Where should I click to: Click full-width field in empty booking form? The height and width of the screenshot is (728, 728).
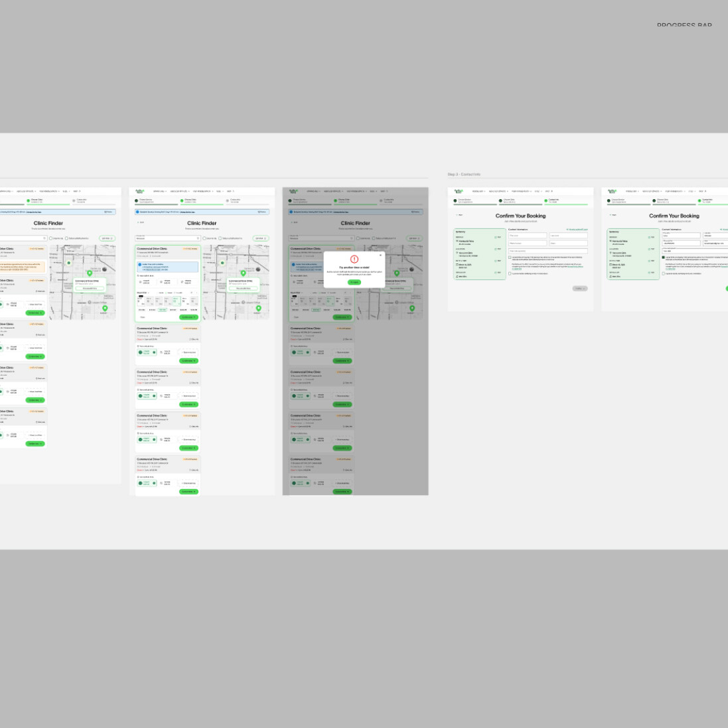pos(548,251)
